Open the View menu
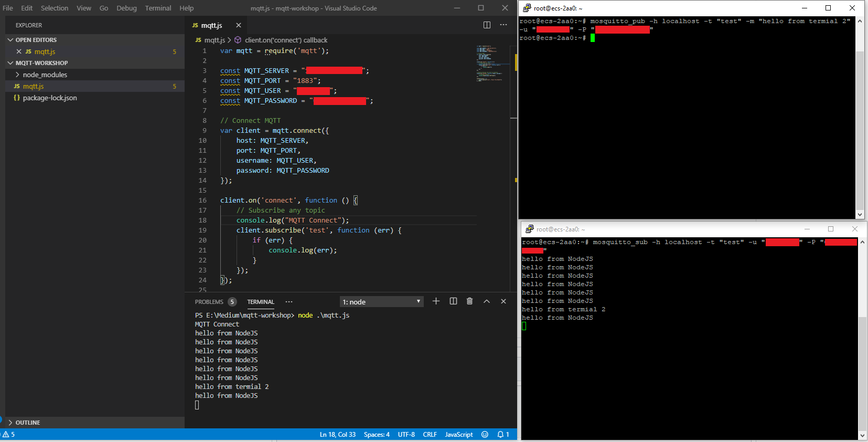Viewport: 868px width, 442px height. point(84,8)
